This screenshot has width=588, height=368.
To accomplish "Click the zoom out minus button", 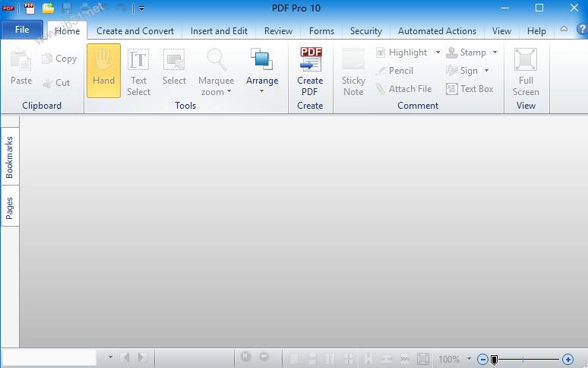I will [482, 360].
